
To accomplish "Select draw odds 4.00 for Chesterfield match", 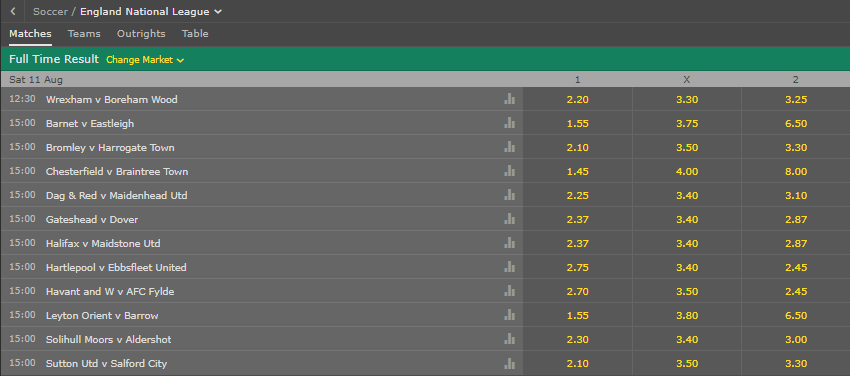I will [x=687, y=171].
